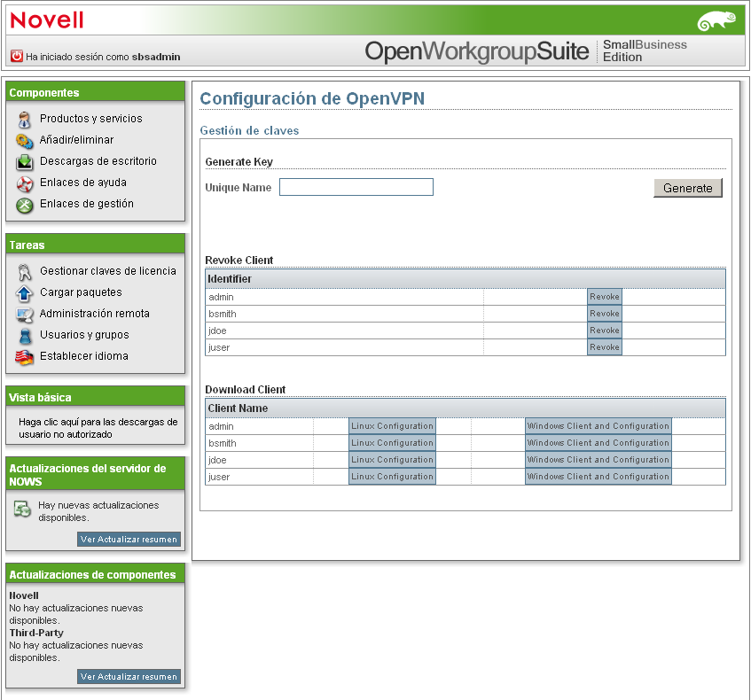Open Productos y servicios link
751x700 pixels.
tap(91, 118)
